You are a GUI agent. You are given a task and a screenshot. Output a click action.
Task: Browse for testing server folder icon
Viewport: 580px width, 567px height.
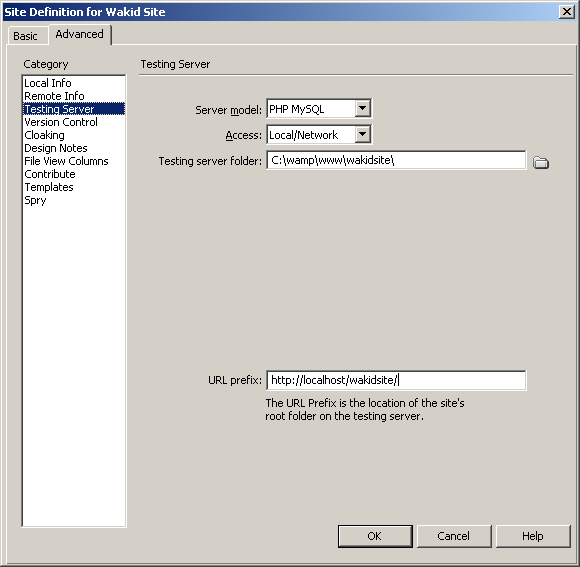pos(541,162)
